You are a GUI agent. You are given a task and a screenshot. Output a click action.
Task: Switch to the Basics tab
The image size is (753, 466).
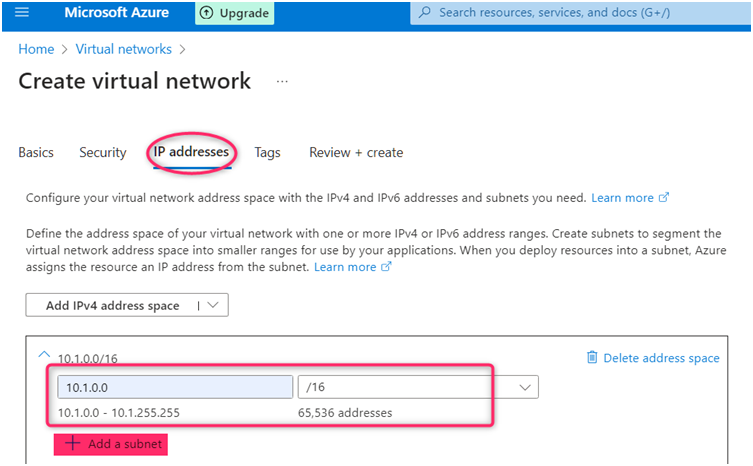36,153
